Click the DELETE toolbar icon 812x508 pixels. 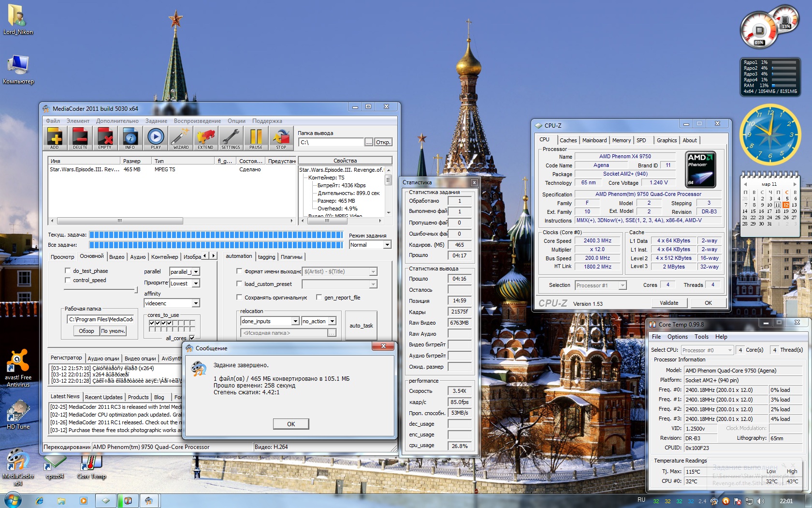80,138
